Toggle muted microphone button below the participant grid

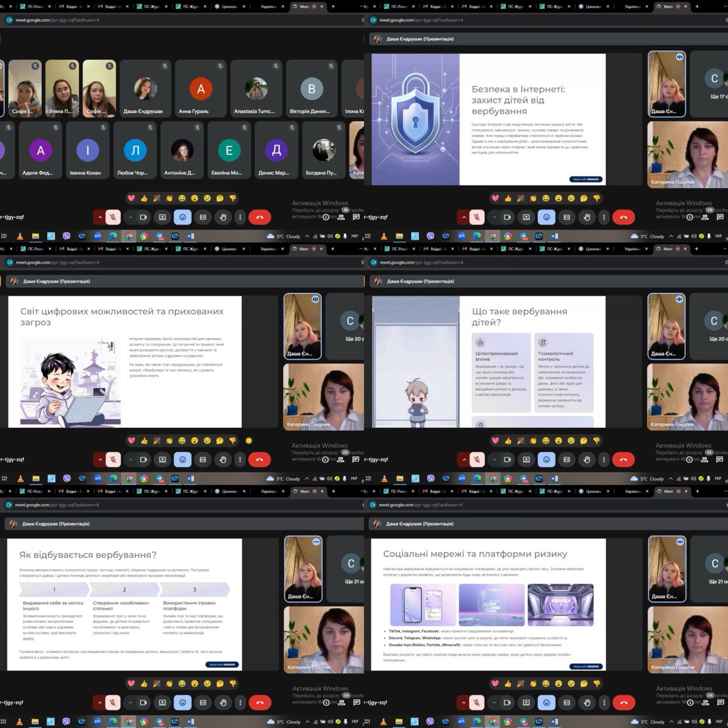(113, 217)
